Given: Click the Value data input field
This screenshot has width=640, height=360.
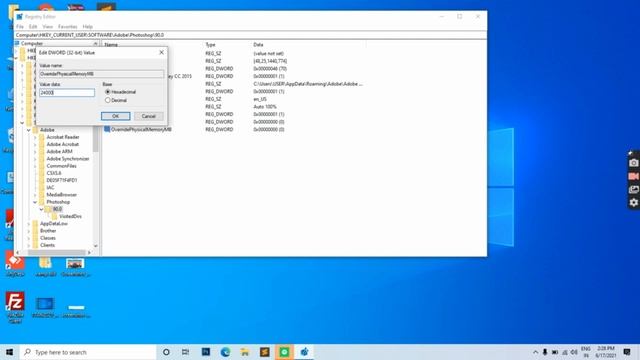Looking at the screenshot, I should pos(67,93).
